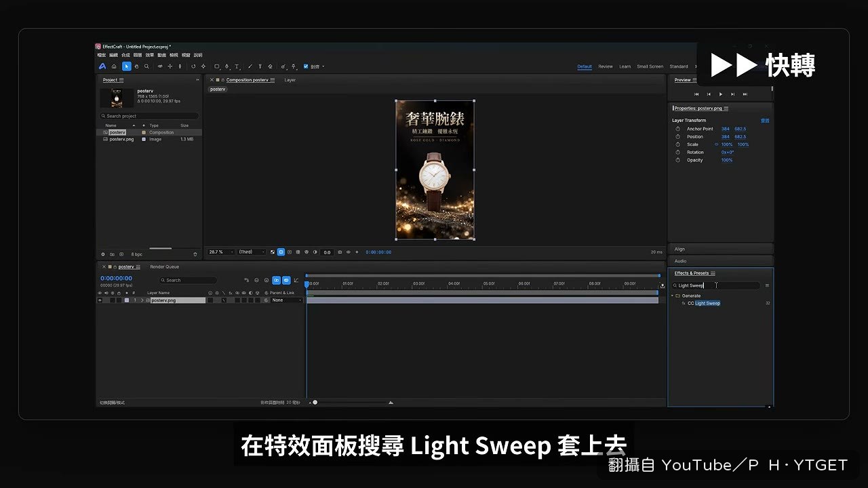Screen dimensions: 868x488
Task: Expand the posterv.png layer properties
Action: click(142, 300)
